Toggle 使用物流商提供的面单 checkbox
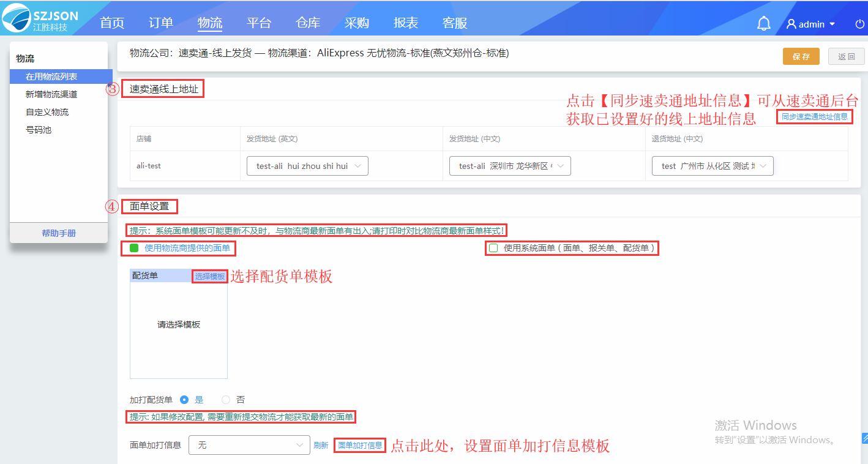Viewport: 868px width, 464px height. pyautogui.click(x=134, y=248)
